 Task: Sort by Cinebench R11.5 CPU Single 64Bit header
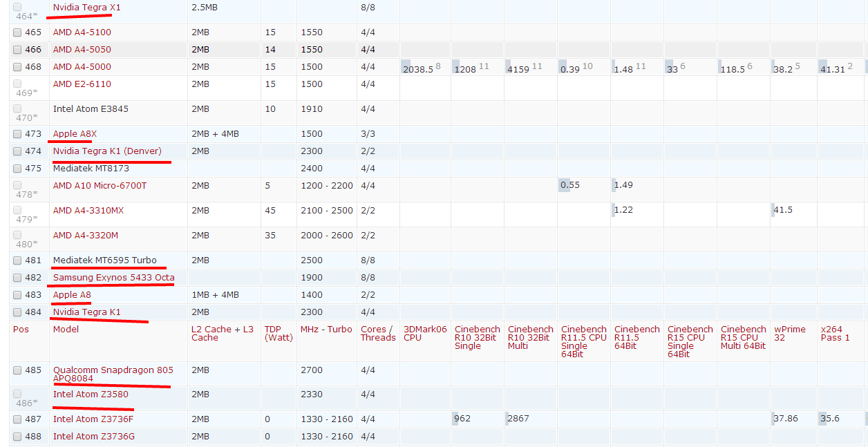click(584, 342)
